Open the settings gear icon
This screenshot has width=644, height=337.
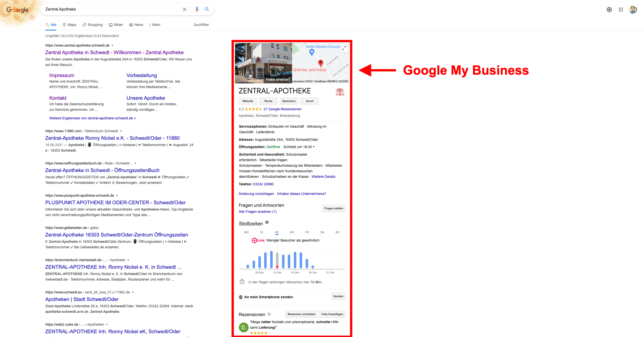(609, 10)
